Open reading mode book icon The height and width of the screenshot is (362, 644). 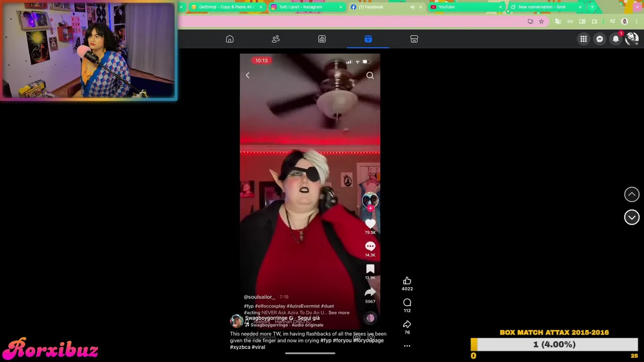pyautogui.click(x=582, y=21)
